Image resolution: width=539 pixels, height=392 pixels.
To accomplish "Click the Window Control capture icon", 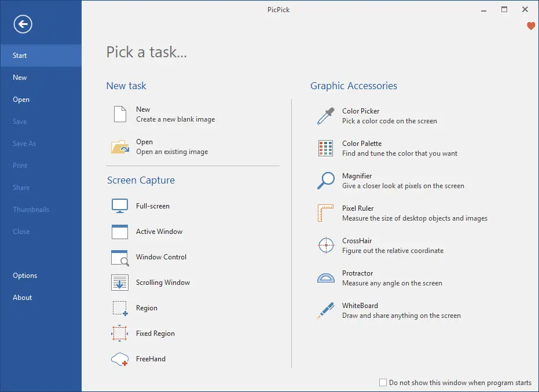I will (120, 257).
